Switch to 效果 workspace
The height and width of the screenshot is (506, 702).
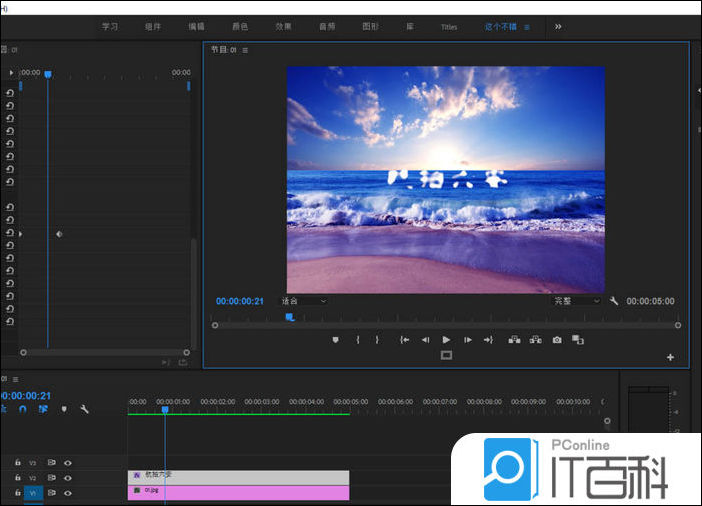coord(283,27)
